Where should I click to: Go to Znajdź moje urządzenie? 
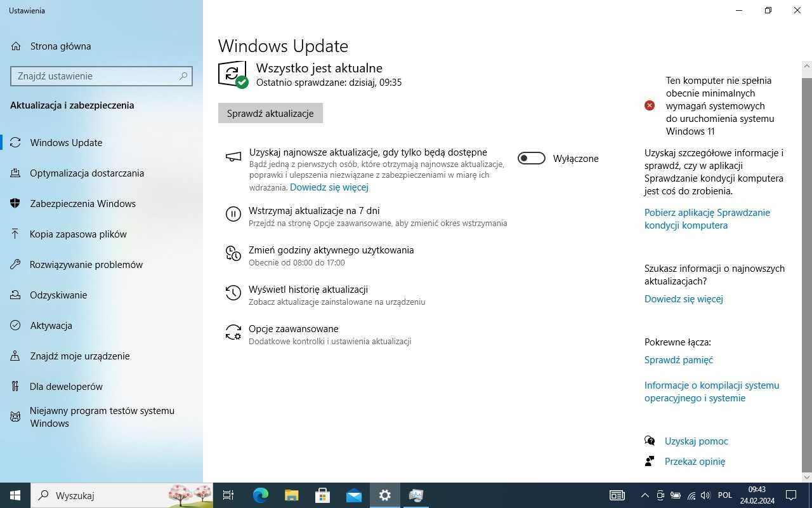[x=101, y=356]
